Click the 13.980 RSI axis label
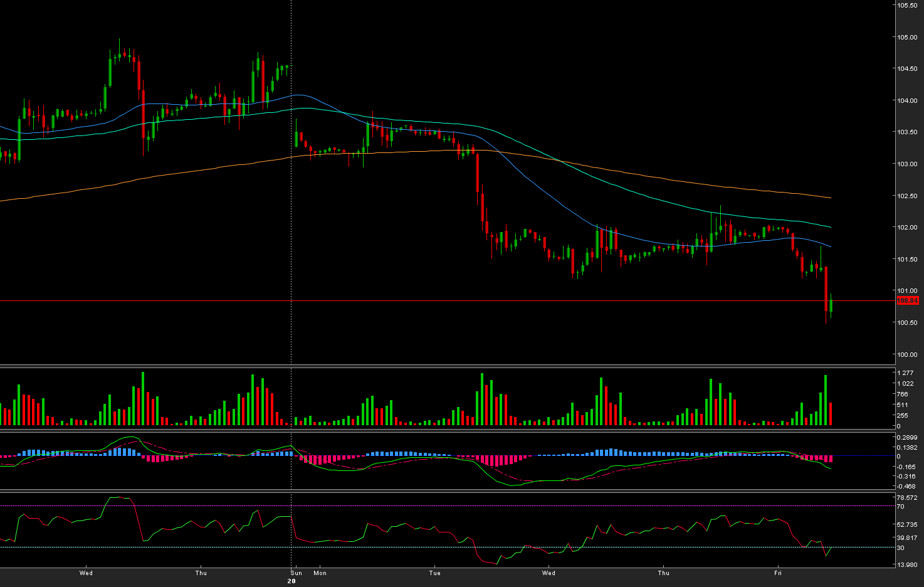The height and width of the screenshot is (587, 924). [x=907, y=564]
